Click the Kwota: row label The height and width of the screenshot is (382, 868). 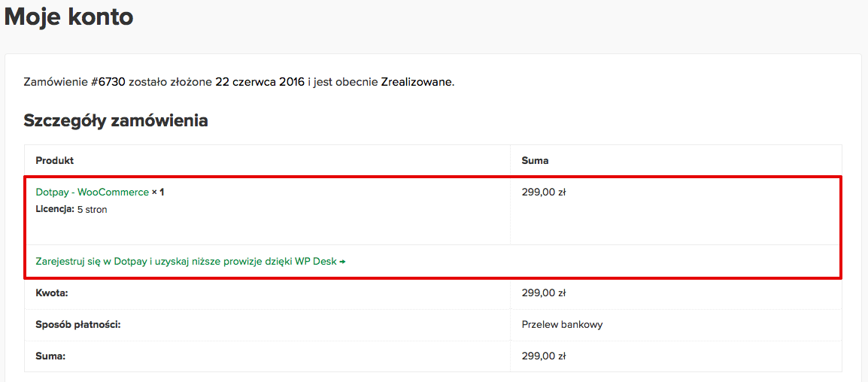click(51, 293)
